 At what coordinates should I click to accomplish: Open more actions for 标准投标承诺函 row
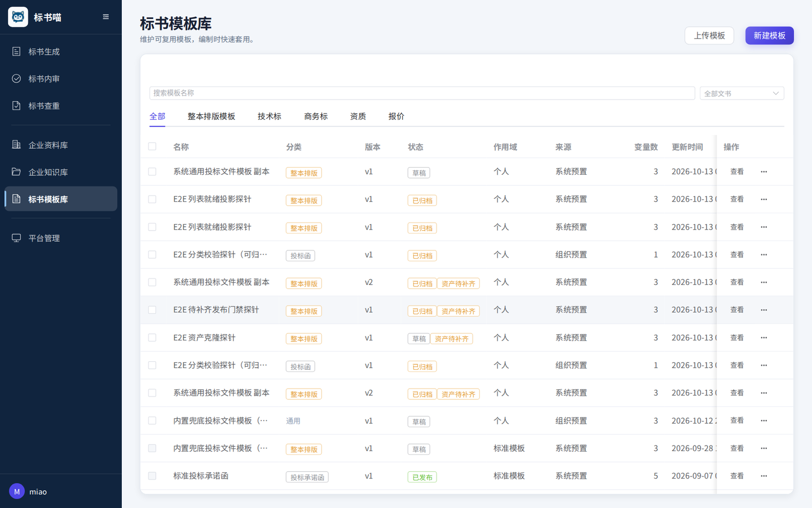(x=764, y=476)
